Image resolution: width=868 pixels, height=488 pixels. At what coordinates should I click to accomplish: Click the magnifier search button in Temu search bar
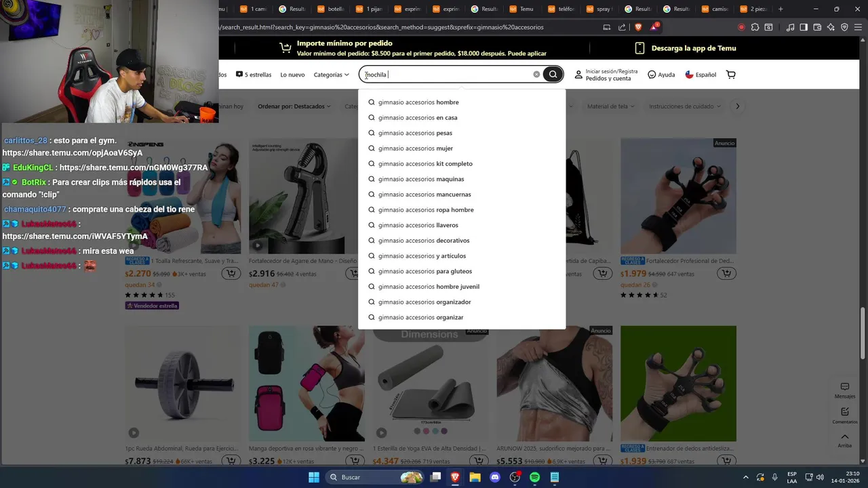point(553,75)
